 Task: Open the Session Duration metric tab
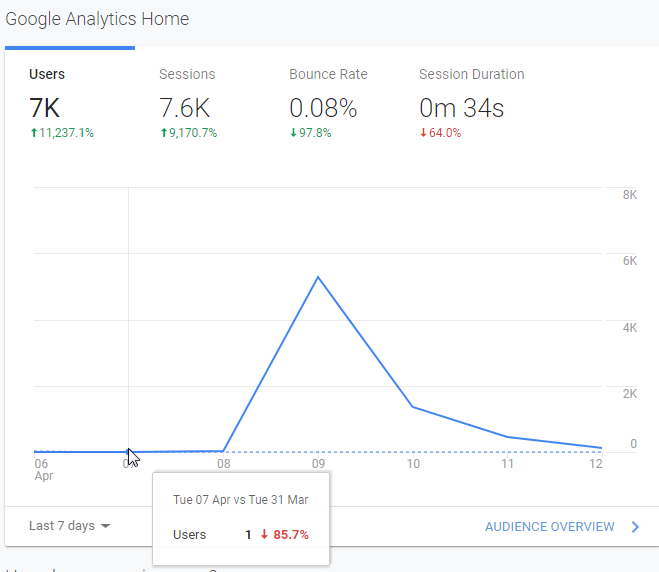click(x=471, y=74)
